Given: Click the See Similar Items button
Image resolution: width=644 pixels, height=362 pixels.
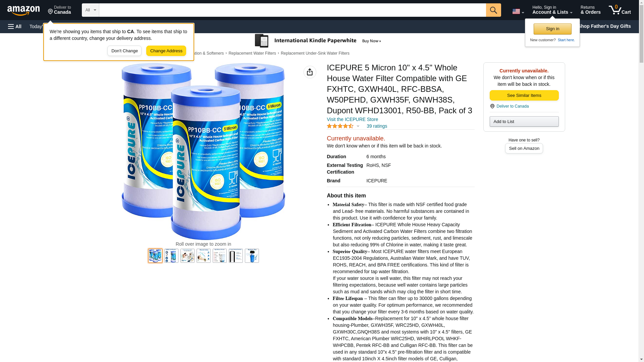Looking at the screenshot, I should point(524,96).
